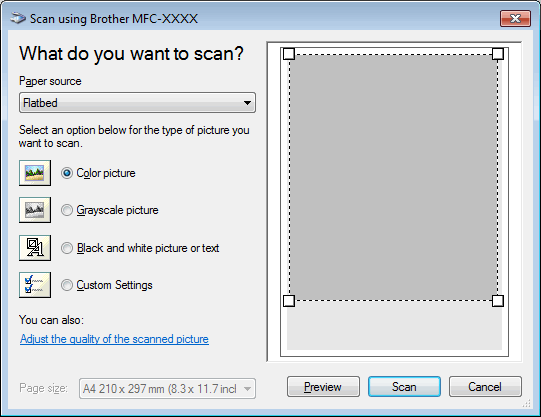
Task: Click the Color picture landscape icon
Action: tap(35, 173)
